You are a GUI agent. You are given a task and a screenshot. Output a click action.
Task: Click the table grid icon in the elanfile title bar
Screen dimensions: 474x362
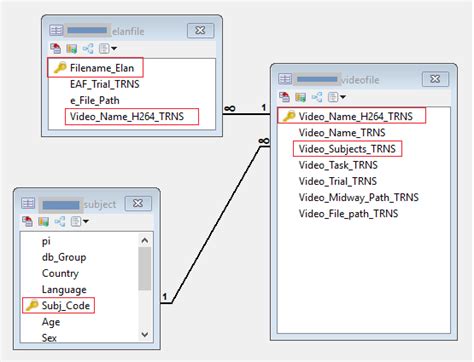[56, 30]
